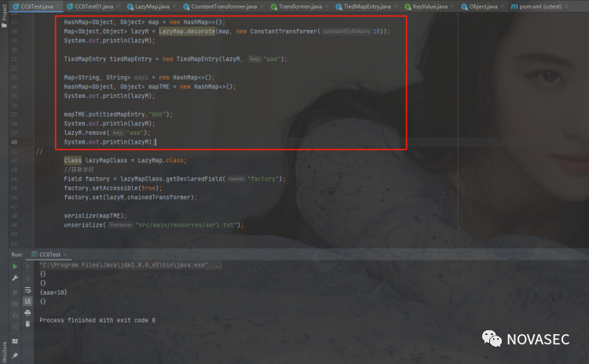Screen dimensions: 589x364
Task: Click the dump threads camera icon
Action: click(15, 304)
